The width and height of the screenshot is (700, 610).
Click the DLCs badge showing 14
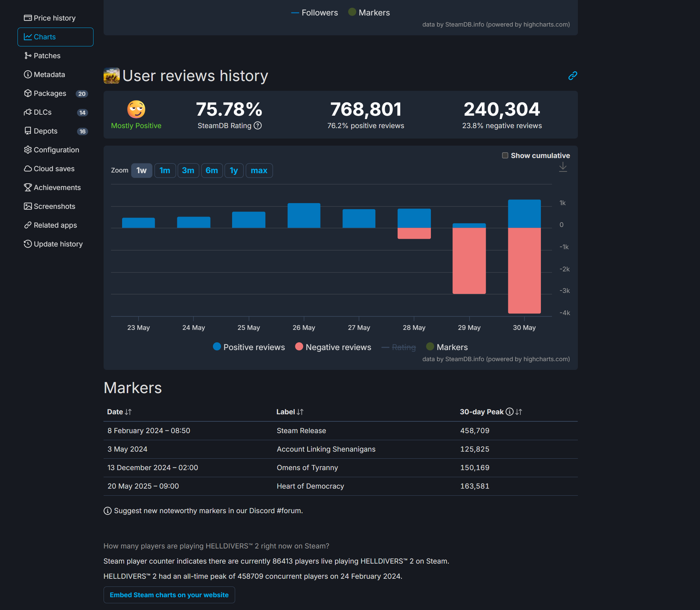pos(82,113)
